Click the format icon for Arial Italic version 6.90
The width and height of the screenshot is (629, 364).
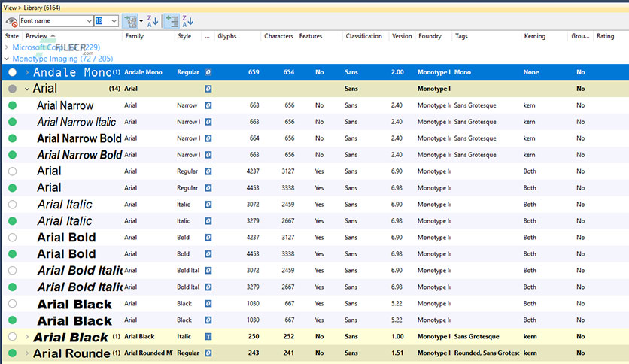point(208,205)
